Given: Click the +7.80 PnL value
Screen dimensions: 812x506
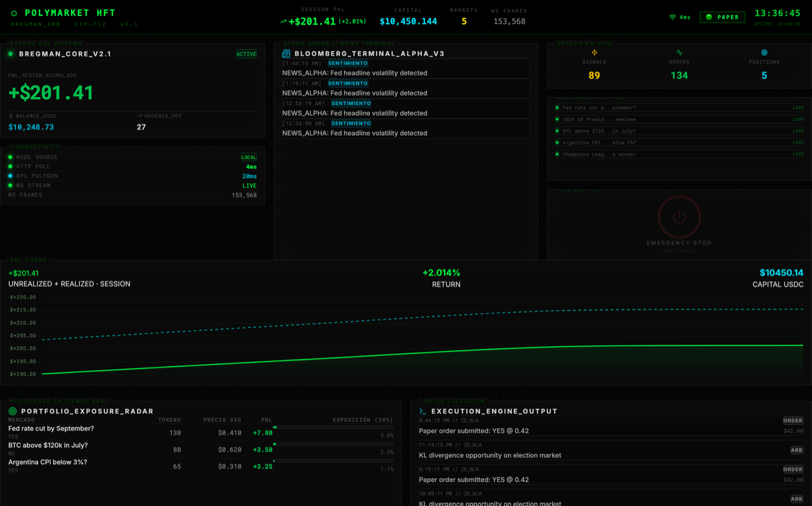Looking at the screenshot, I should 263,433.
